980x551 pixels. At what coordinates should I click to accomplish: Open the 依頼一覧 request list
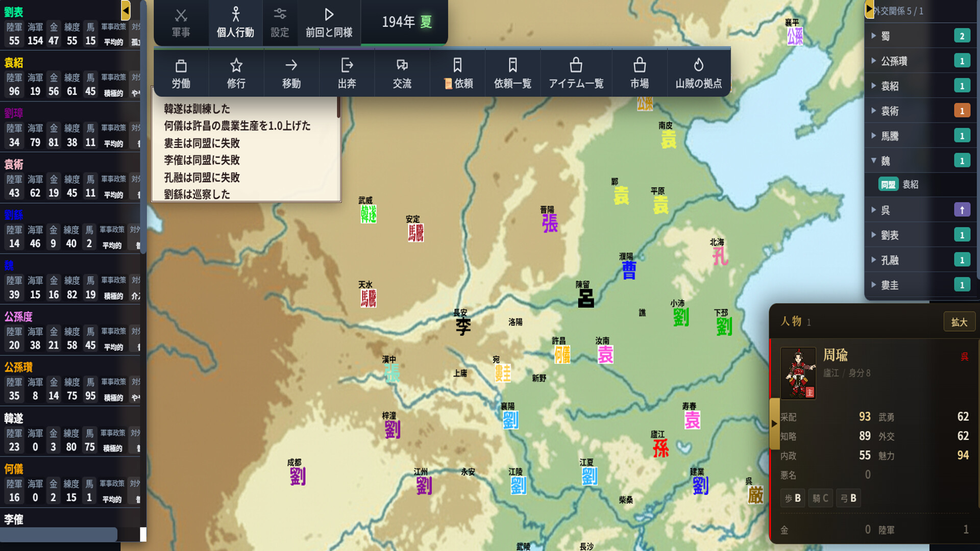pos(512,73)
